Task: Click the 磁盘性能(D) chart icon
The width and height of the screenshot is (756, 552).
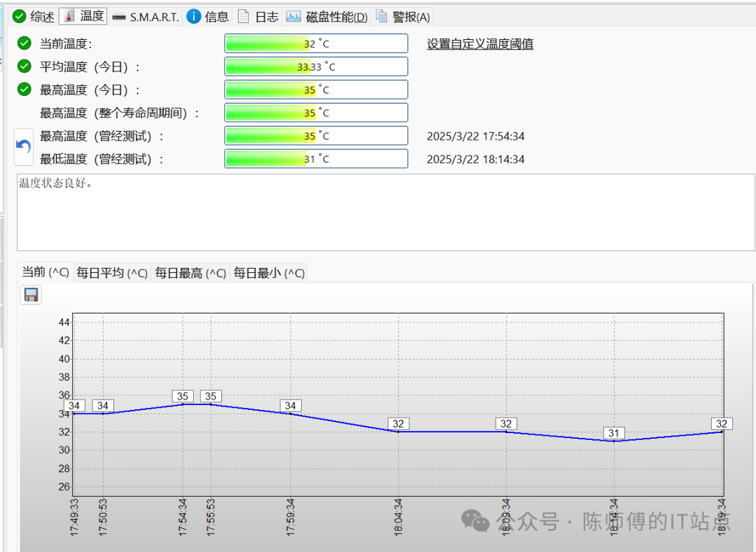Action: point(294,17)
